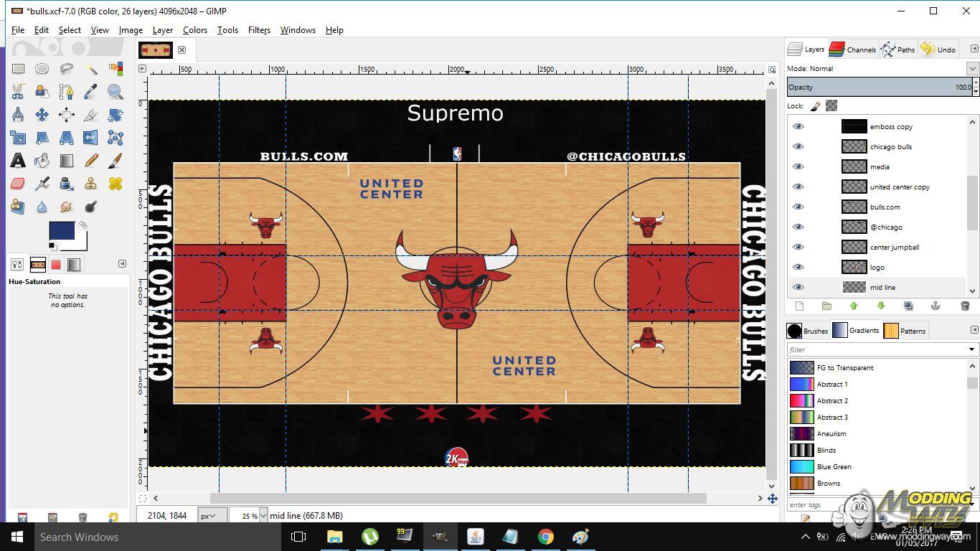Activate the Move tool
980x551 pixels.
click(x=42, y=115)
